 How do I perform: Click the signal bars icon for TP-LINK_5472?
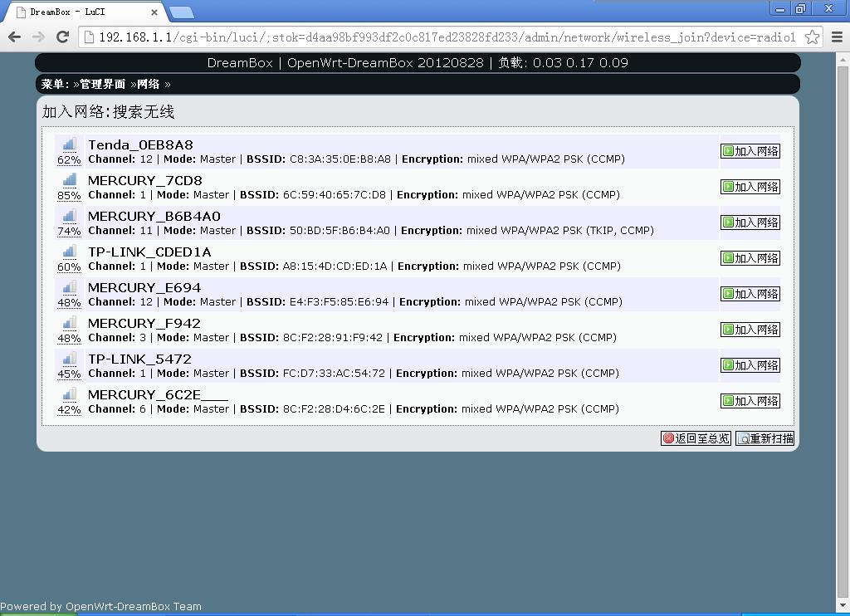pos(69,359)
